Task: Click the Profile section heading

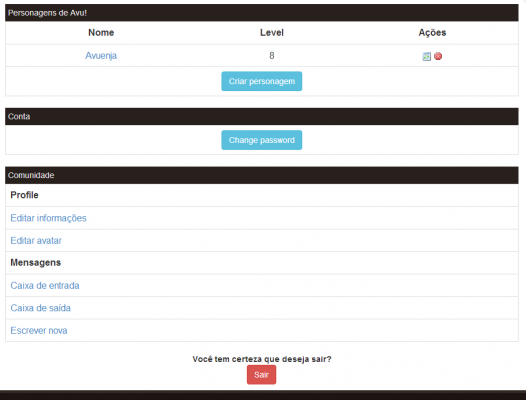Action: pos(24,195)
